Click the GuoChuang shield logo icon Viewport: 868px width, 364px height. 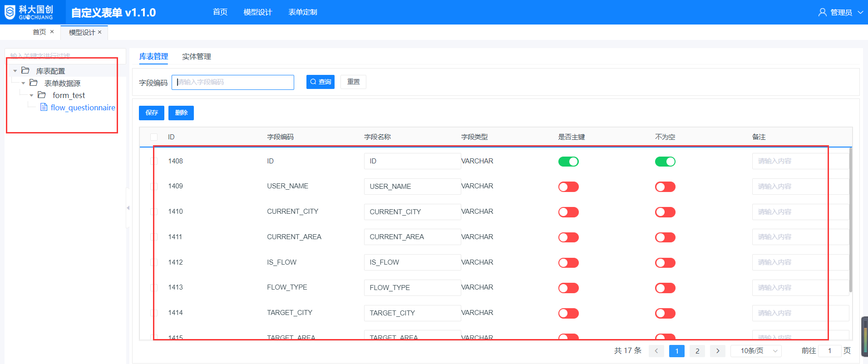point(10,12)
